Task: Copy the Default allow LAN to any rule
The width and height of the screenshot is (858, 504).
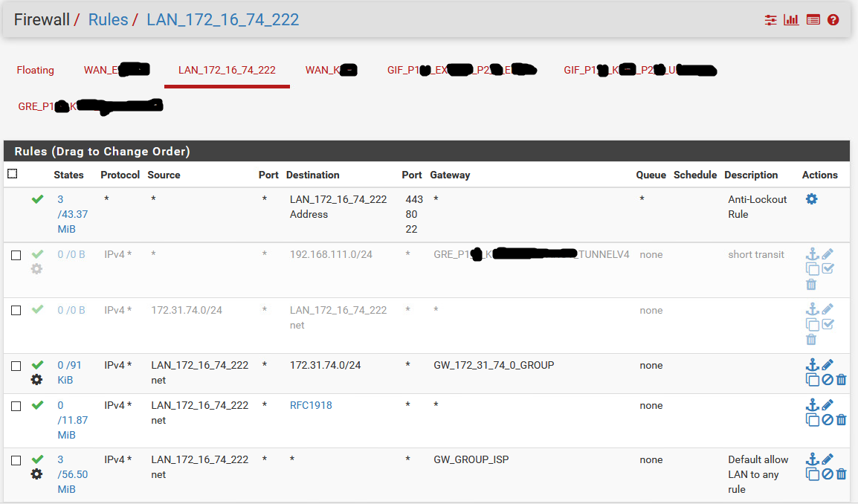Action: click(813, 474)
